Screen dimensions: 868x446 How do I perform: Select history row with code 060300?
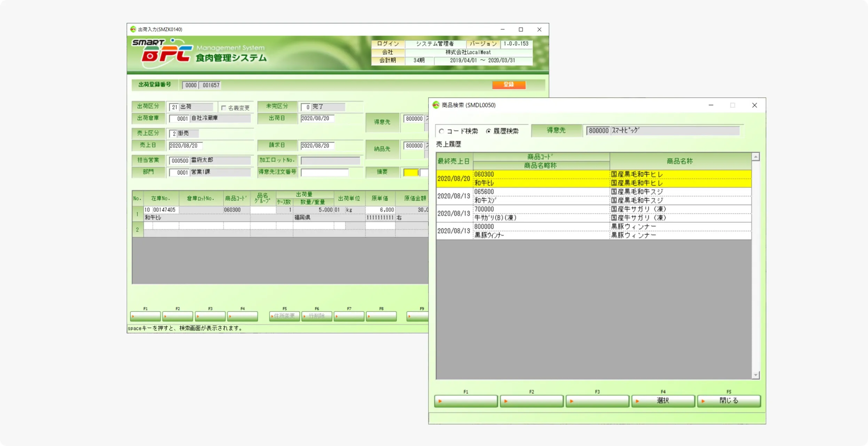[593, 178]
